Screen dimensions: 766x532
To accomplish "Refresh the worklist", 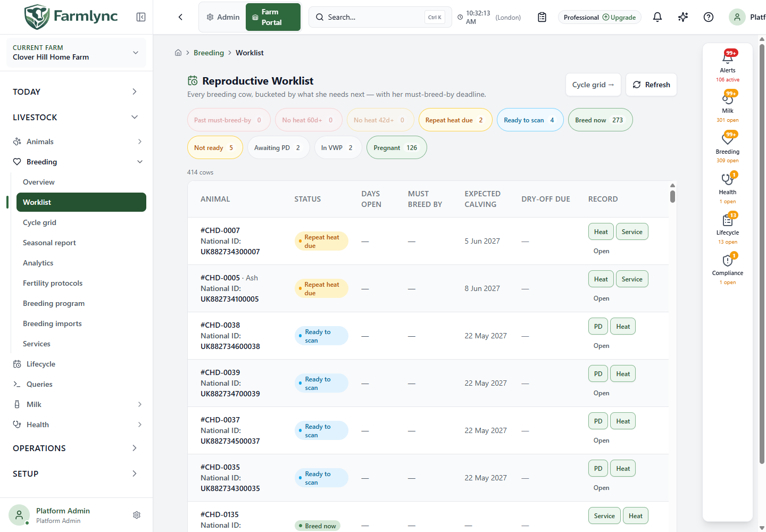I will (x=651, y=85).
